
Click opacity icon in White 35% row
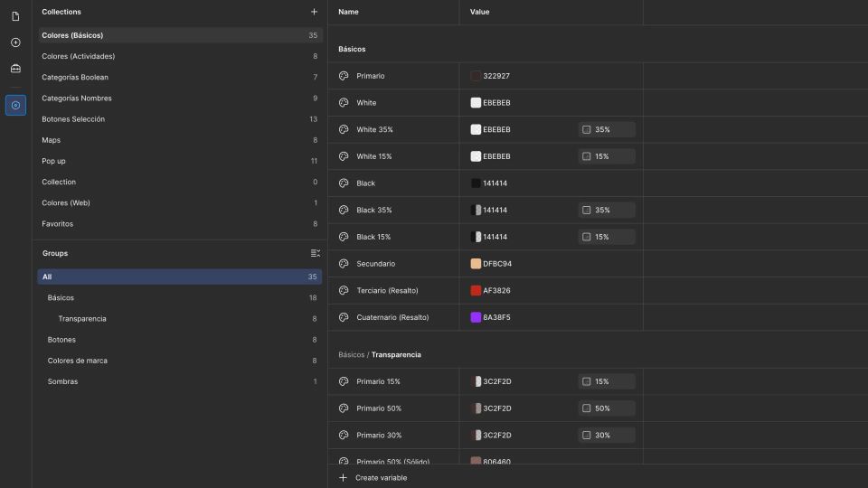tap(586, 129)
